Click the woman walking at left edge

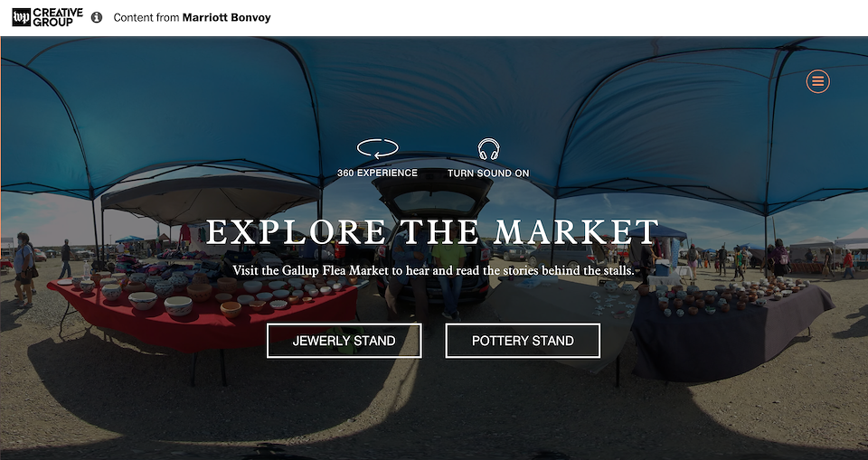pyautogui.click(x=24, y=269)
